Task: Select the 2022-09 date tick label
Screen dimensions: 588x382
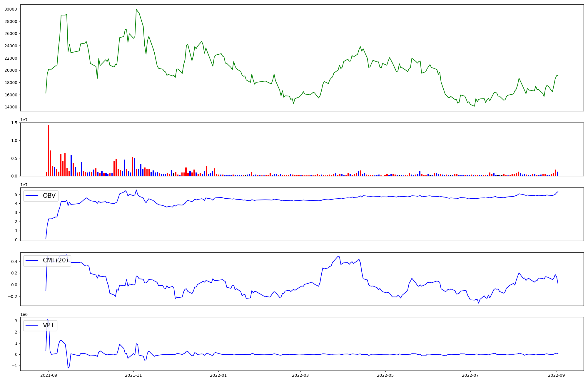Action: [x=557, y=375]
